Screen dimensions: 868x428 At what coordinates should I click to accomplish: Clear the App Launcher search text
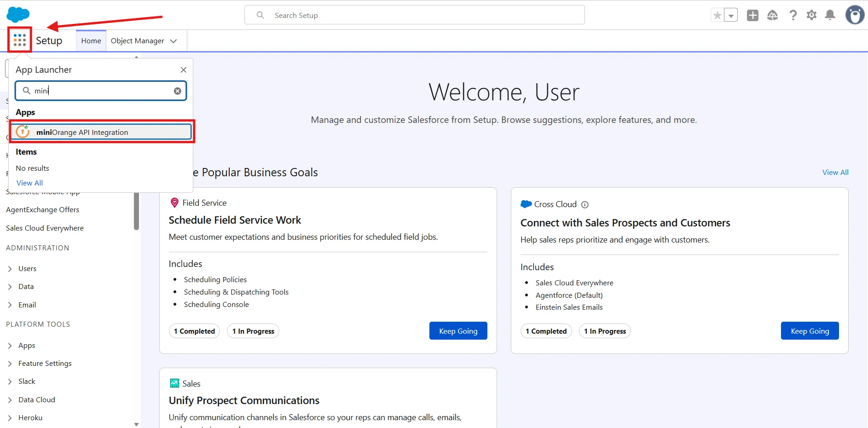177,91
